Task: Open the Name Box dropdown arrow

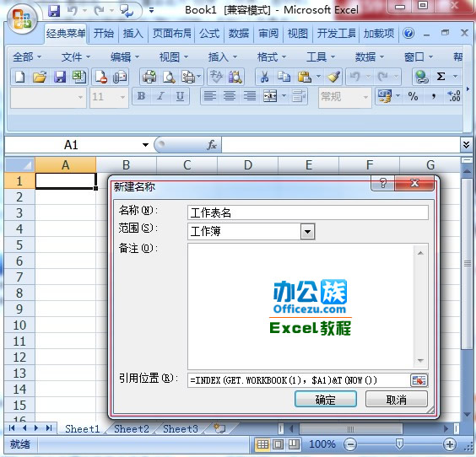Action: [145, 145]
